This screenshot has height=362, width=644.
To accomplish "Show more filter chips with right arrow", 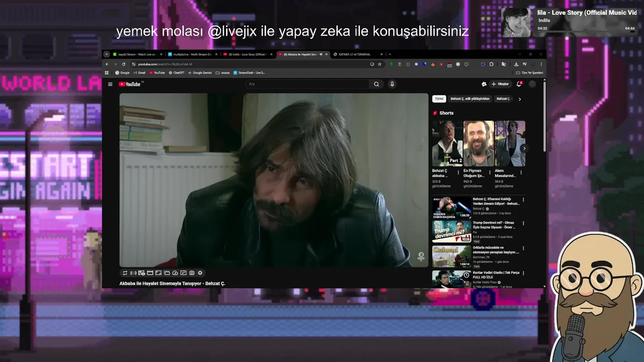I will 520,99.
